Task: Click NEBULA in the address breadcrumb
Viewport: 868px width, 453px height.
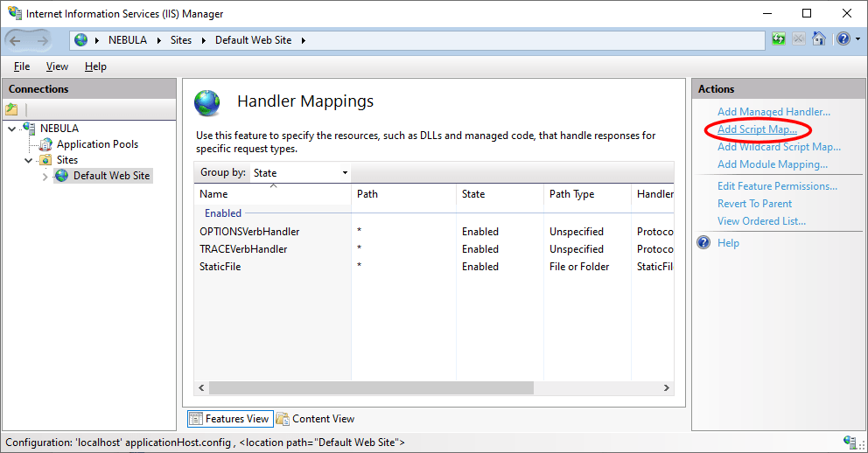Action: 128,40
